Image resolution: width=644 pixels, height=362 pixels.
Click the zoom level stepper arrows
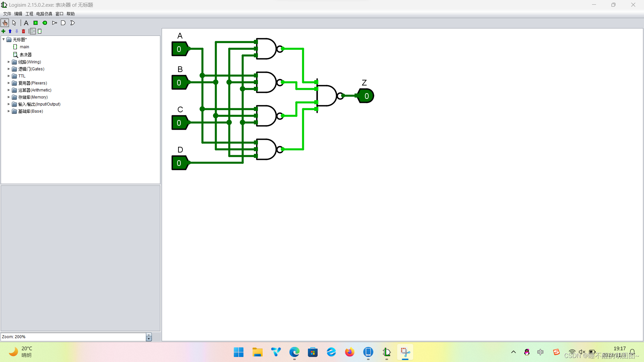tap(149, 337)
